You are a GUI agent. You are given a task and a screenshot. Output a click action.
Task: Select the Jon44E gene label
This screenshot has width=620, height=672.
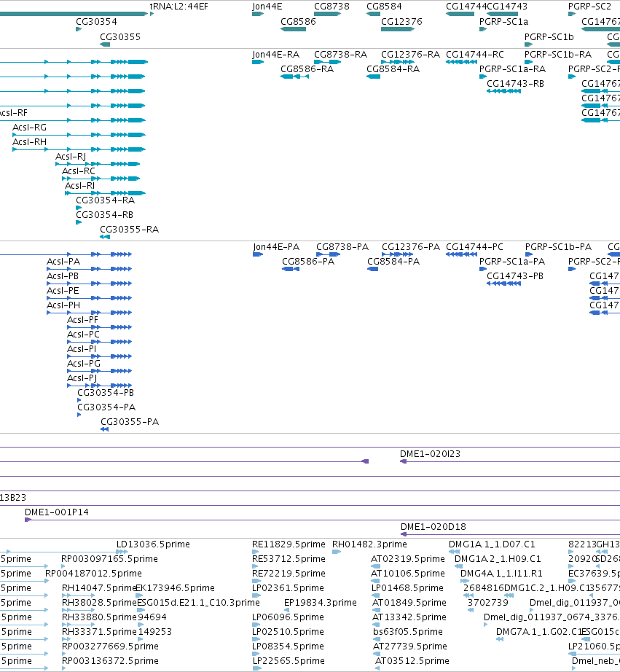267,7
